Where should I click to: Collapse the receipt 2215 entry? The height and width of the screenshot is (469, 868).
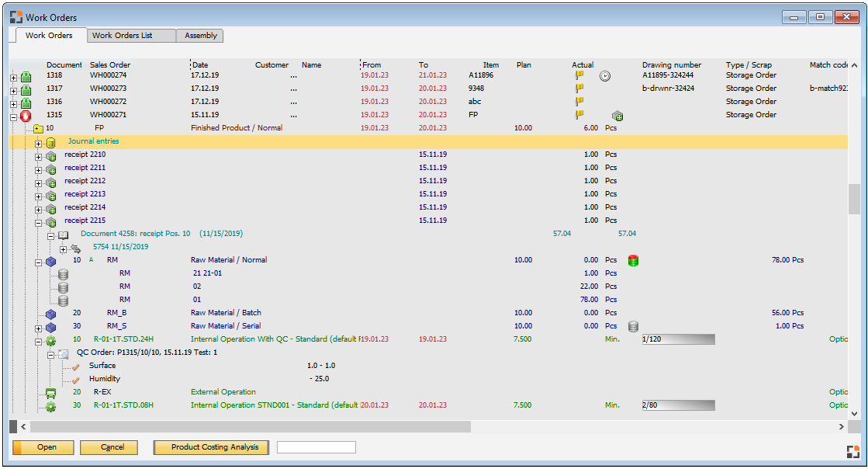[x=40, y=220]
